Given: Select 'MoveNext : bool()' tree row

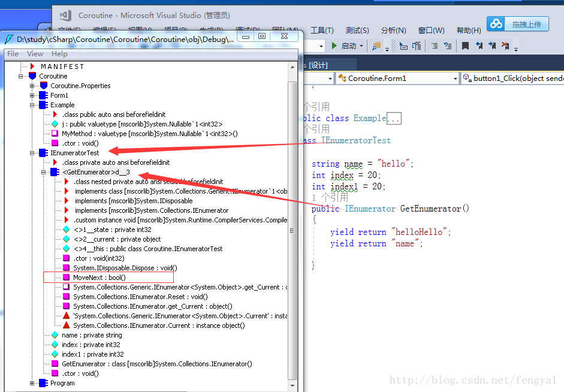Looking at the screenshot, I should point(99,278).
